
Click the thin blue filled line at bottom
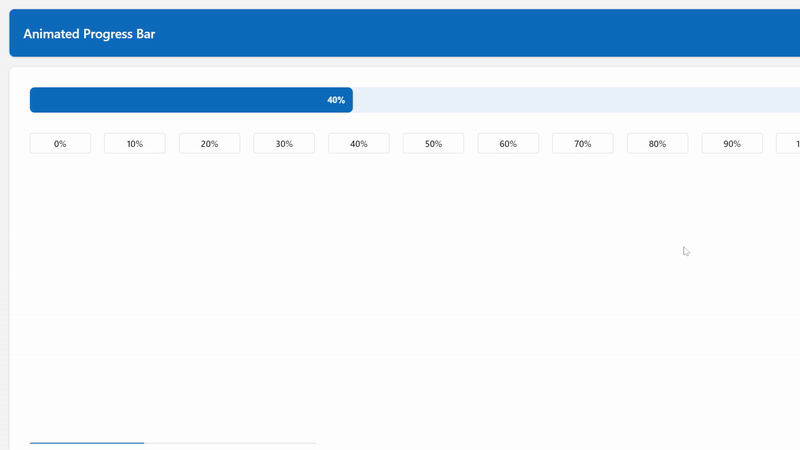[x=87, y=443]
